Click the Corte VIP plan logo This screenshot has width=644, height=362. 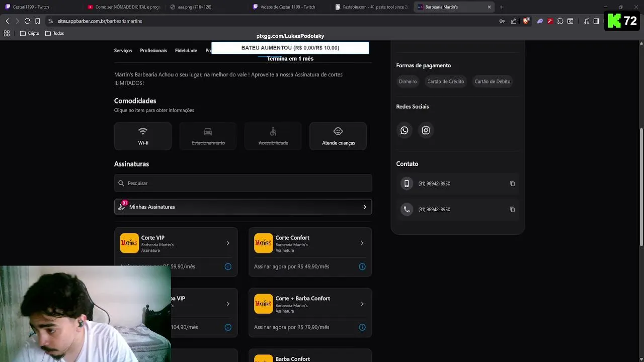(x=129, y=243)
